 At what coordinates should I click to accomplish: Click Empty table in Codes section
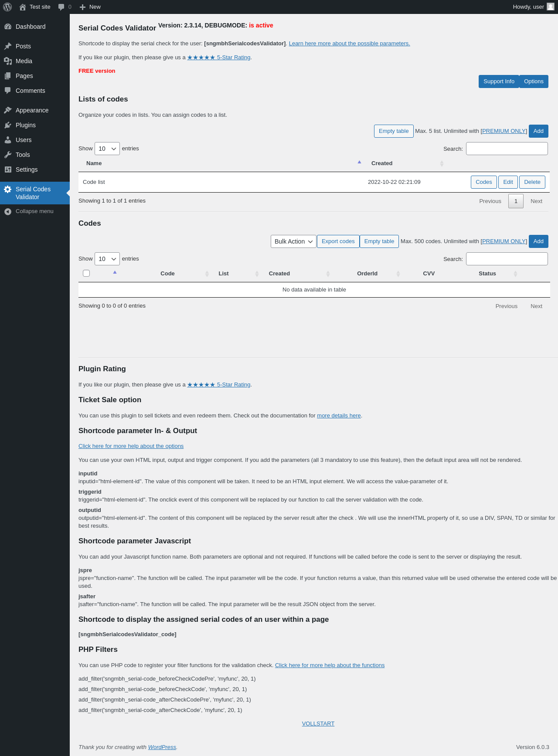(379, 241)
